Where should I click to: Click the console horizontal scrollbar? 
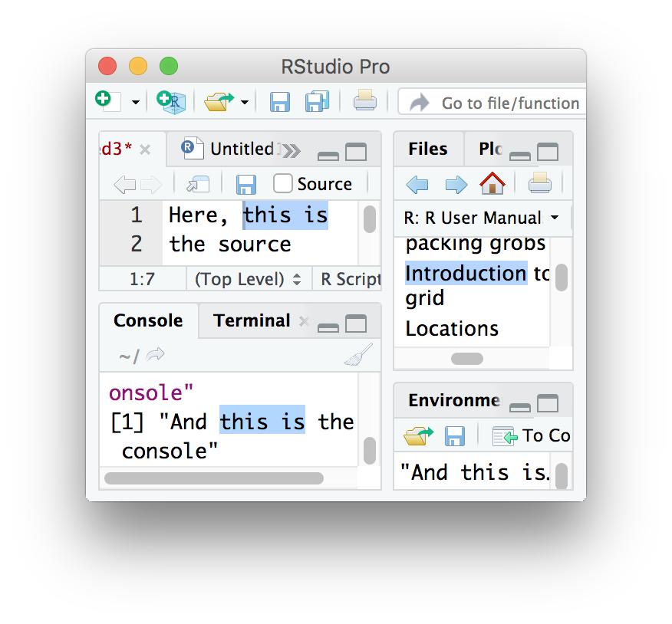point(214,478)
